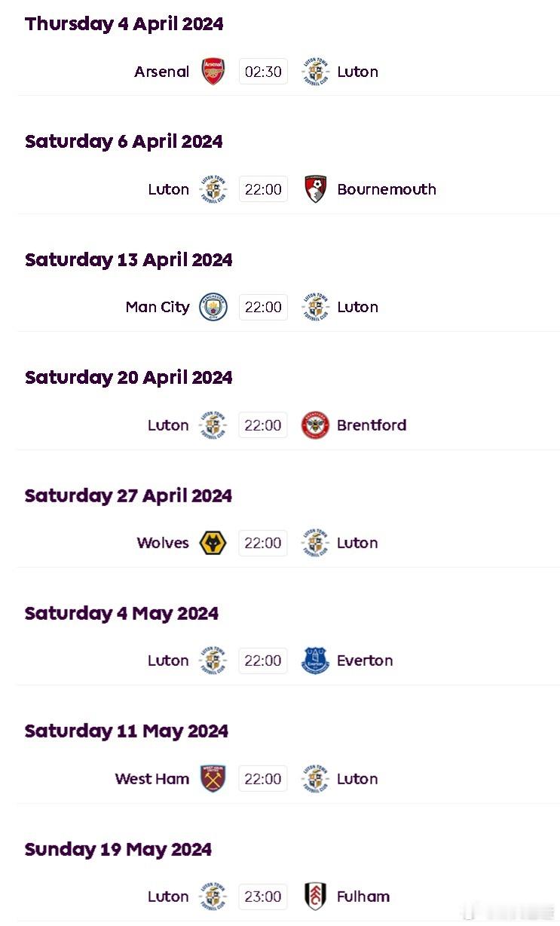This screenshot has height=926, width=560.
Task: Click the Brentford club crest
Action: point(315,425)
